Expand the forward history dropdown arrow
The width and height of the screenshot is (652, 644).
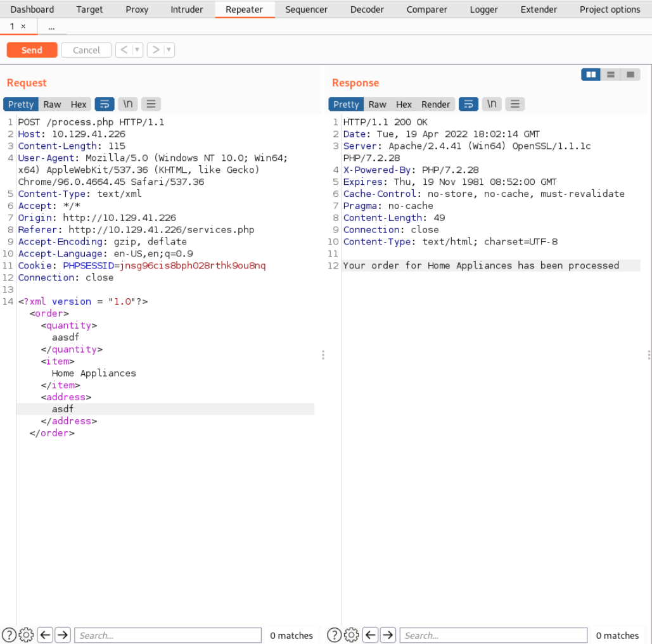tap(169, 50)
